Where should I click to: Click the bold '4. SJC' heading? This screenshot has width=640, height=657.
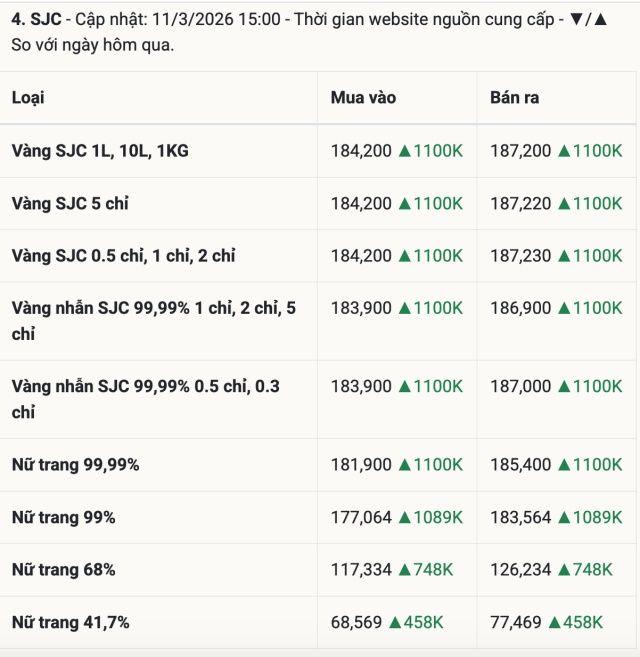click(36, 20)
